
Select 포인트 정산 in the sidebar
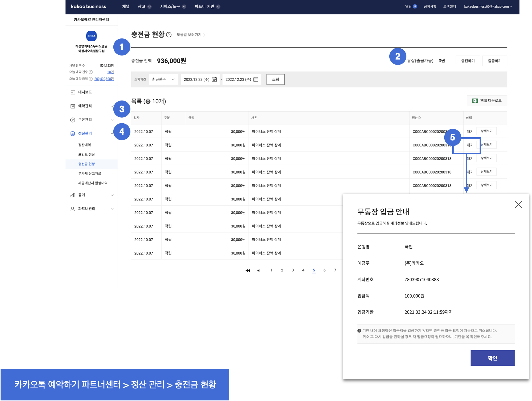[87, 154]
